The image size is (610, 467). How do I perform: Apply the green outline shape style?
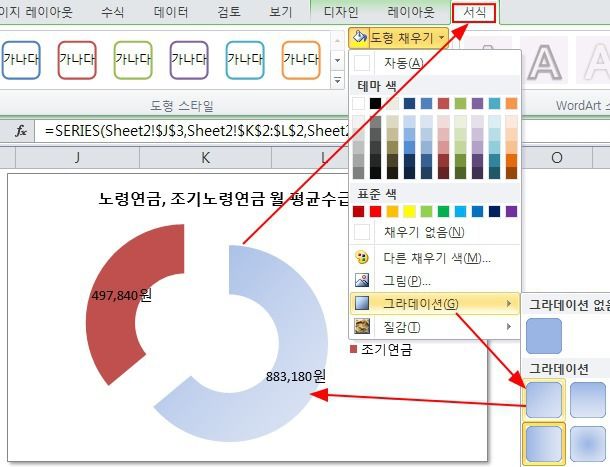coord(133,60)
